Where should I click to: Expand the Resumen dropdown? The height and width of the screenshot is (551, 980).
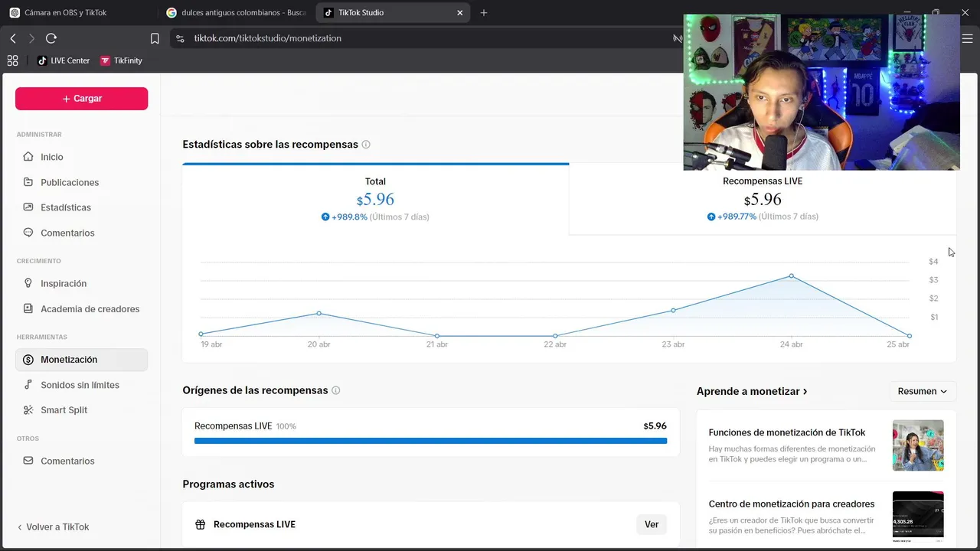click(923, 391)
